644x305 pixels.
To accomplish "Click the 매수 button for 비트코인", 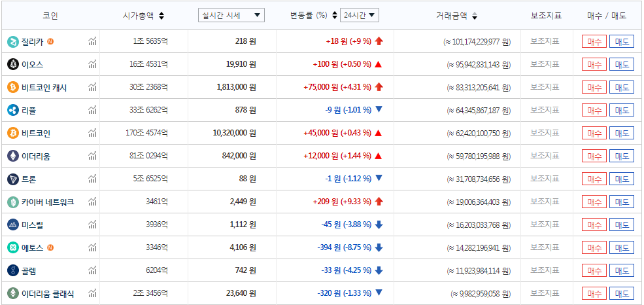I will click(594, 134).
